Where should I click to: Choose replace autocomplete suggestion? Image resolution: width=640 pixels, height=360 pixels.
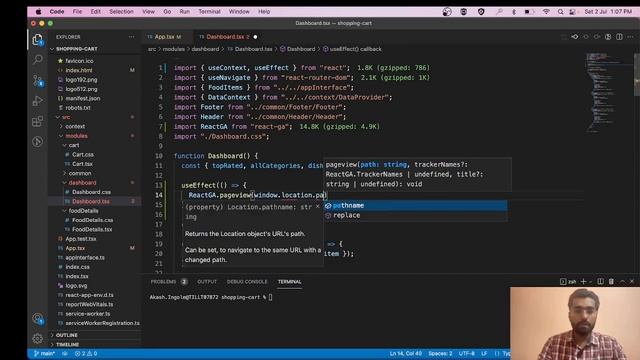click(x=416, y=215)
